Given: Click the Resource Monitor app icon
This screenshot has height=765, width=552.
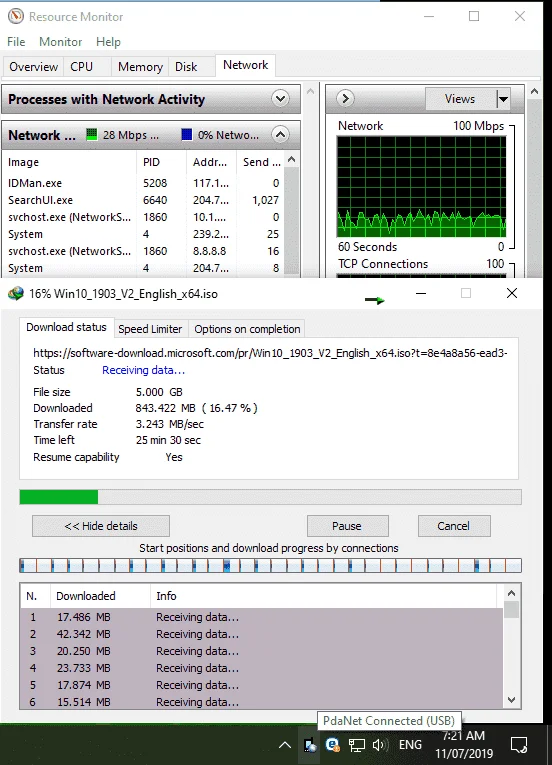Looking at the screenshot, I should click(x=16, y=16).
